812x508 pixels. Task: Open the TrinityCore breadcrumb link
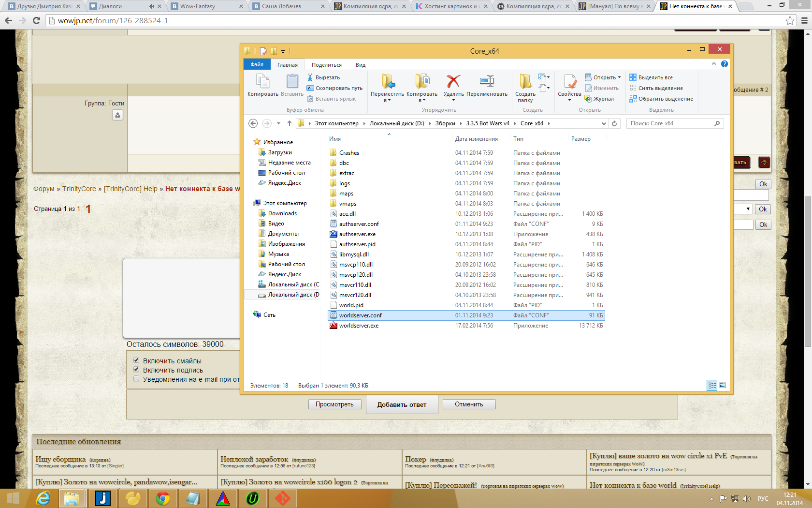79,189
